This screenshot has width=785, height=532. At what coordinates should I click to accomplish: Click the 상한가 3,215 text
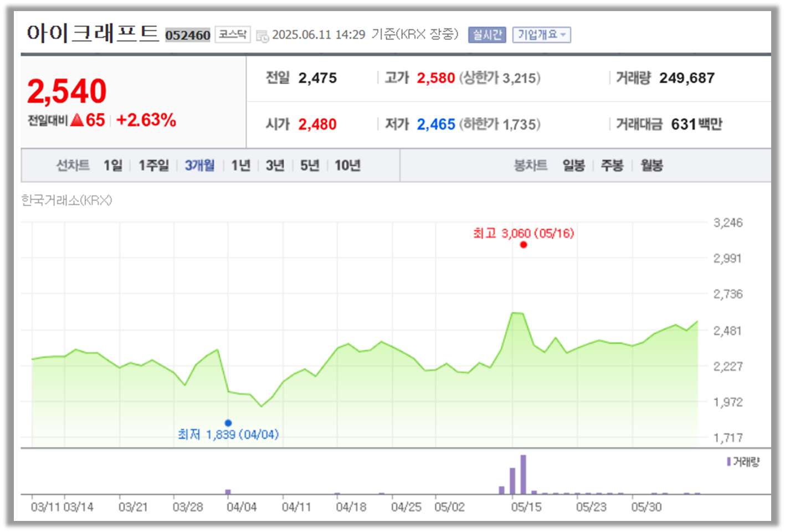(x=500, y=78)
